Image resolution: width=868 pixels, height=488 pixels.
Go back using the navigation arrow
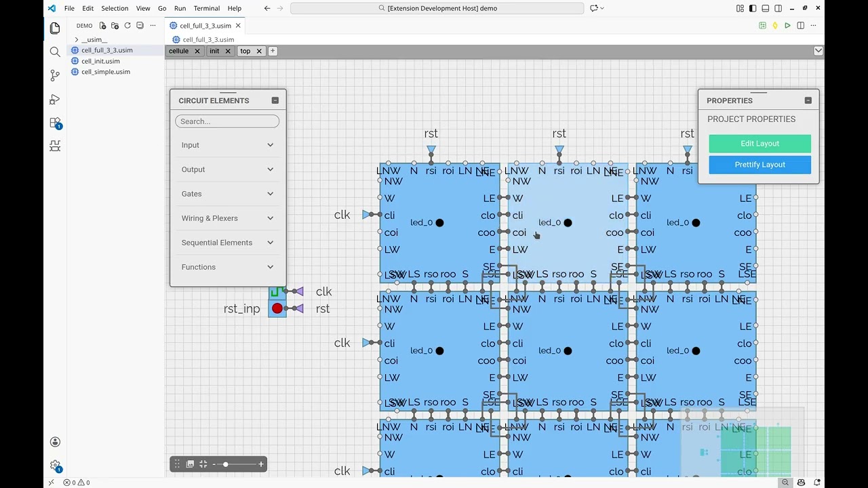pyautogui.click(x=267, y=8)
